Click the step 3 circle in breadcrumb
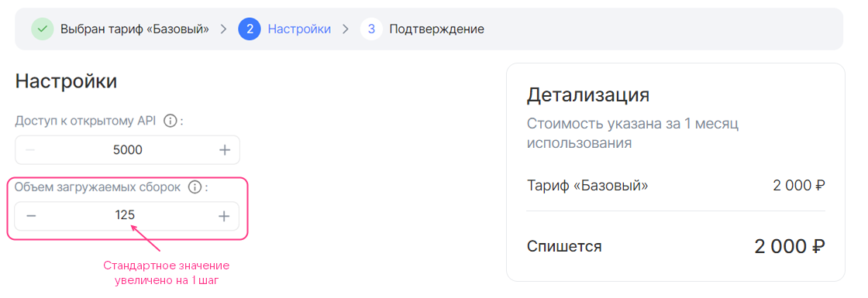Screen dimensions: 868x298 (x=371, y=29)
